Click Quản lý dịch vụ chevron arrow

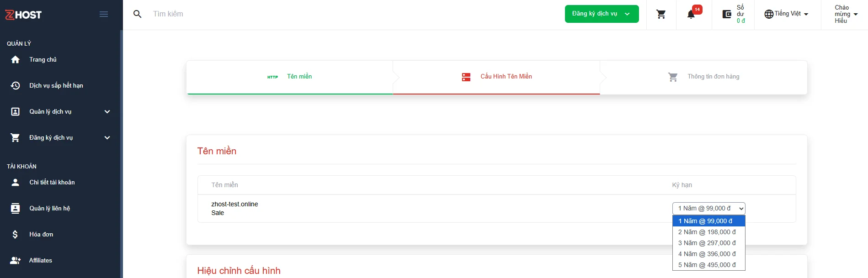pyautogui.click(x=107, y=112)
